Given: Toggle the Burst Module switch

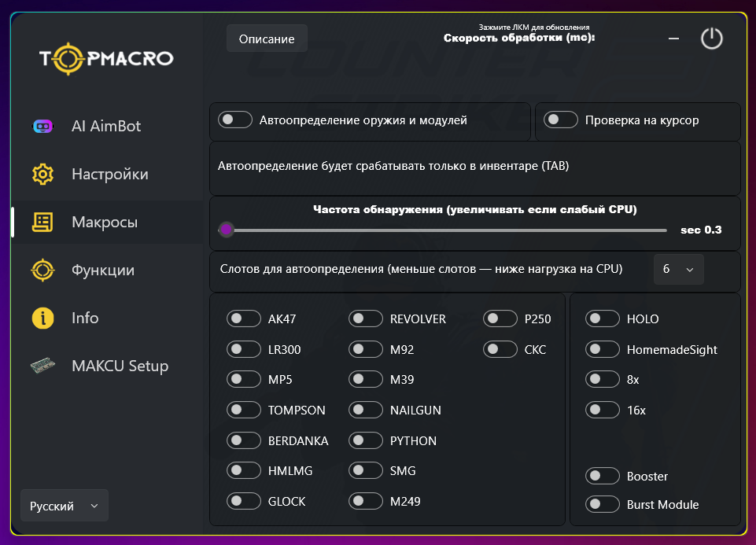Looking at the screenshot, I should tap(603, 505).
